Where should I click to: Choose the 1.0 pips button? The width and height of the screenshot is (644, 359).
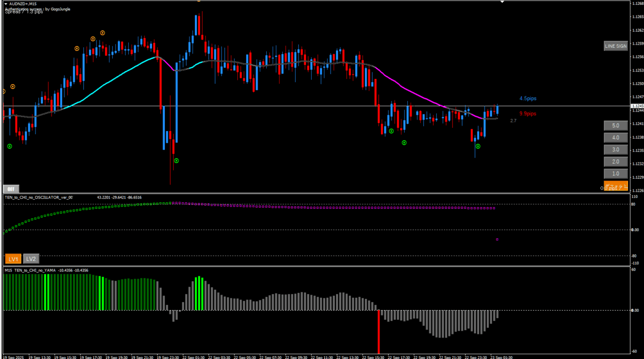[x=615, y=174]
